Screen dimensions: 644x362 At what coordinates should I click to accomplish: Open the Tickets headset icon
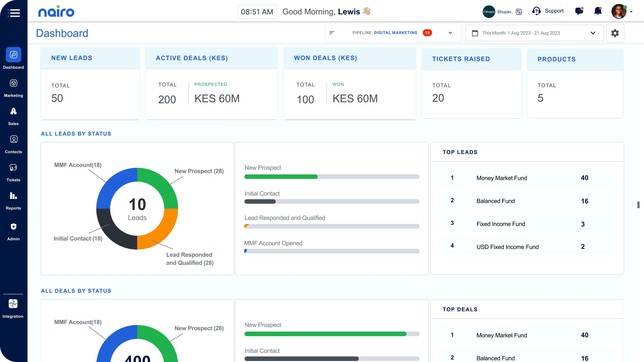[x=13, y=167]
